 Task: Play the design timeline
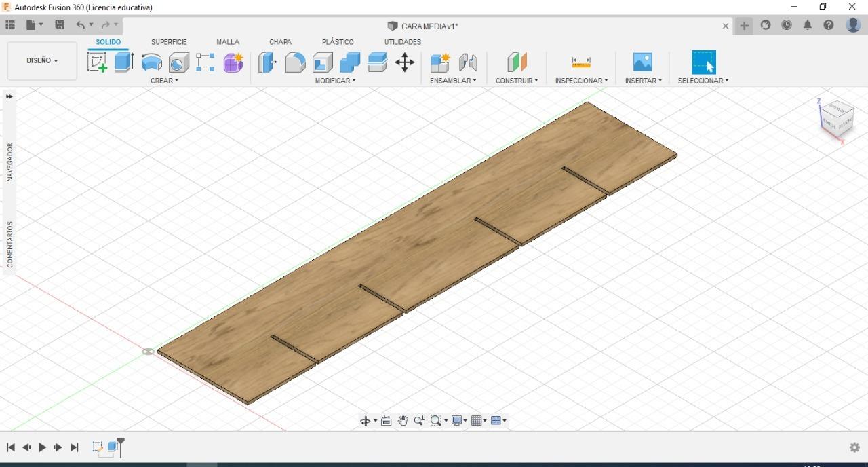42,447
